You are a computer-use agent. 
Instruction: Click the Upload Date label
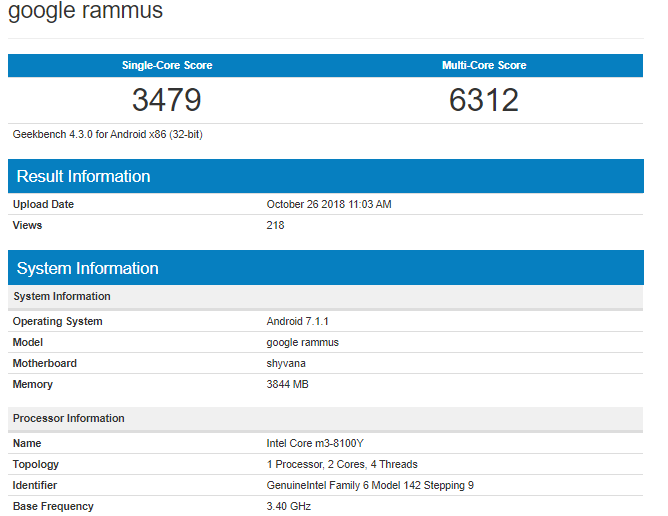click(43, 205)
